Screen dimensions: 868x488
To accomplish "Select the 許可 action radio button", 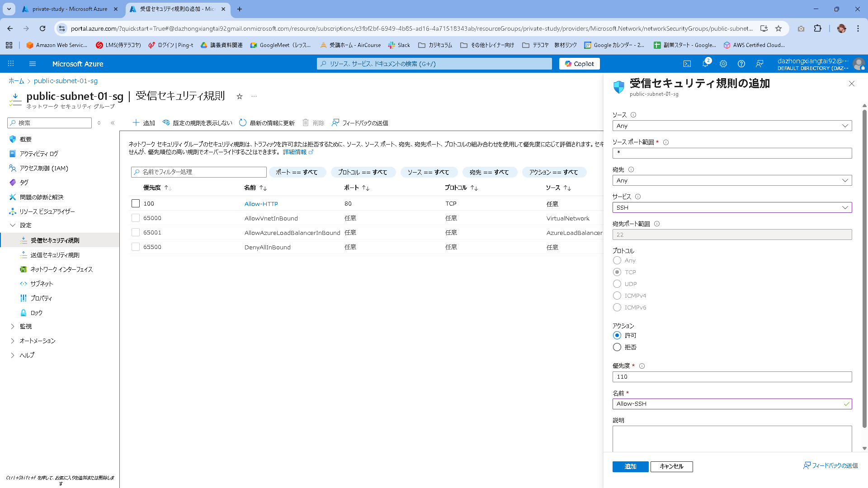I will (x=617, y=335).
